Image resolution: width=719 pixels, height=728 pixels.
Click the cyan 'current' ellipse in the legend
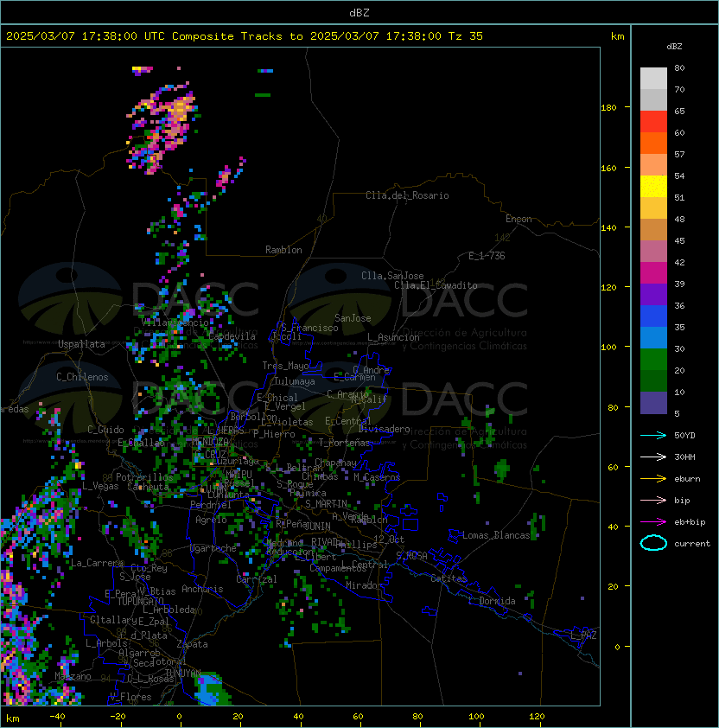(653, 543)
